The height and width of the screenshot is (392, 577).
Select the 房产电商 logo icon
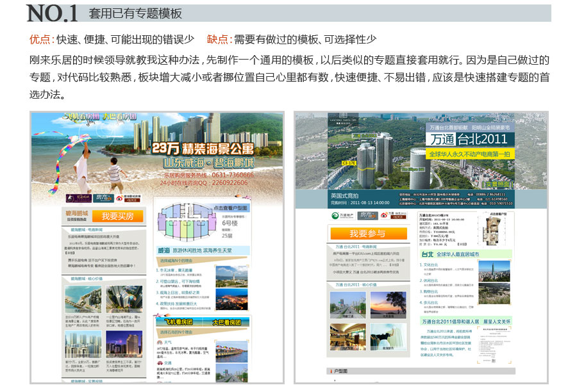104,198
